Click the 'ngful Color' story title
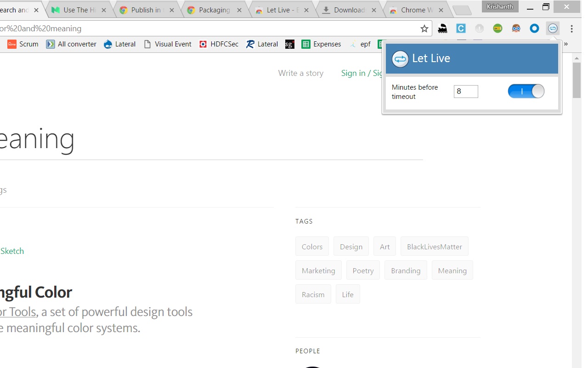Viewport: 588px width, 368px height. pos(36,292)
